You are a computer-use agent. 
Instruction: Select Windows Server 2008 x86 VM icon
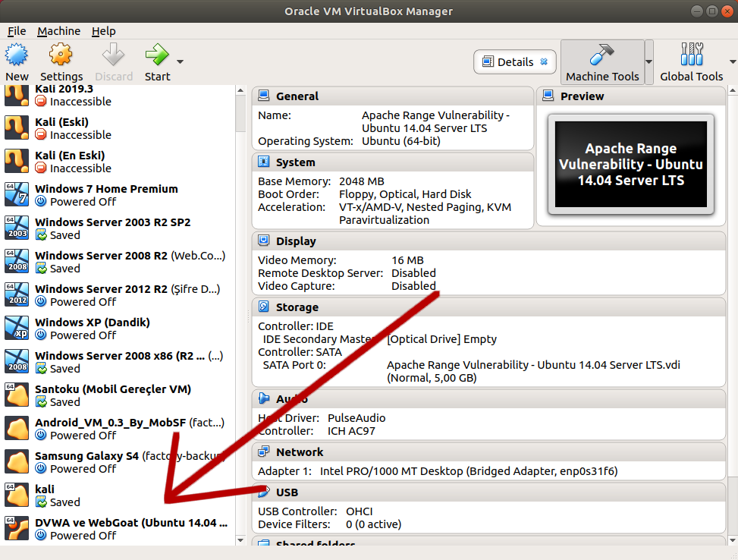point(17,362)
